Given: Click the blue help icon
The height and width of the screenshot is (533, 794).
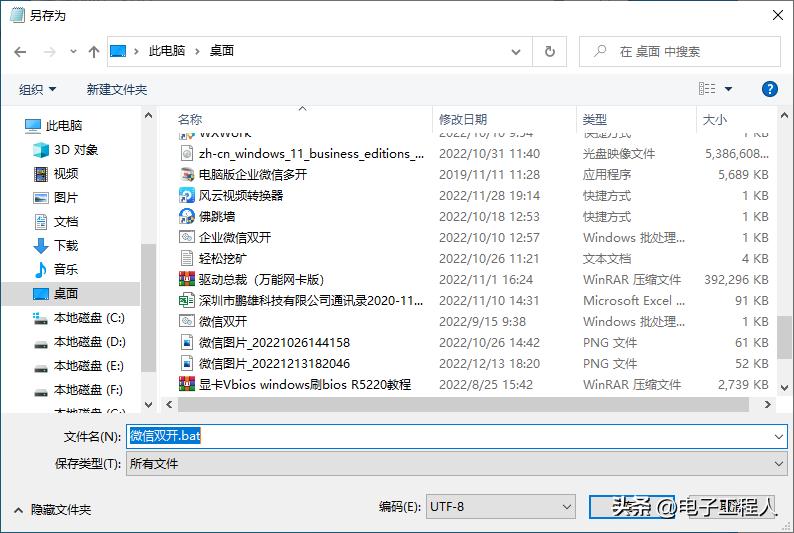Looking at the screenshot, I should (x=770, y=89).
